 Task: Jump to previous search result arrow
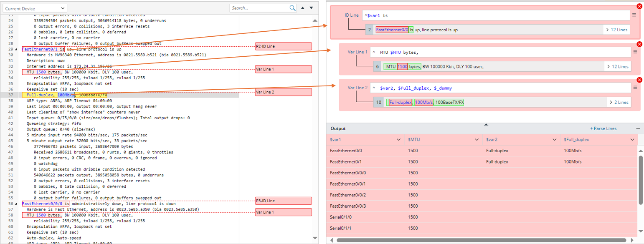[x=303, y=8]
